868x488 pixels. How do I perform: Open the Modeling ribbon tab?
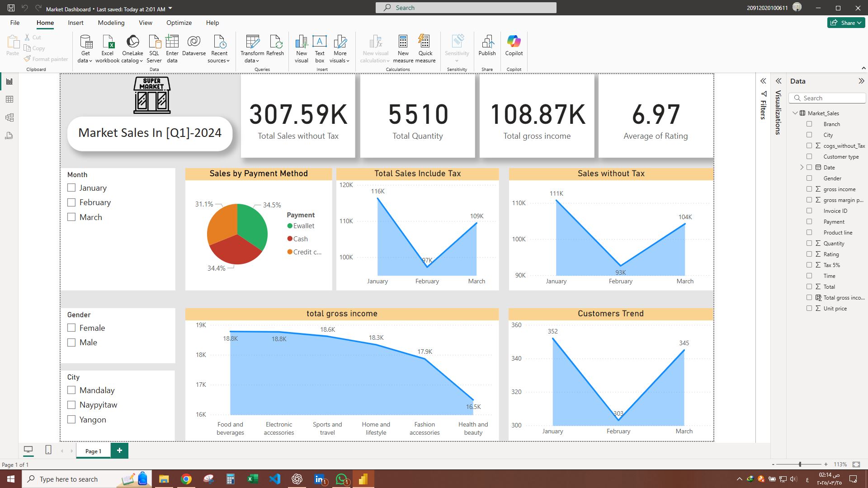click(x=111, y=23)
